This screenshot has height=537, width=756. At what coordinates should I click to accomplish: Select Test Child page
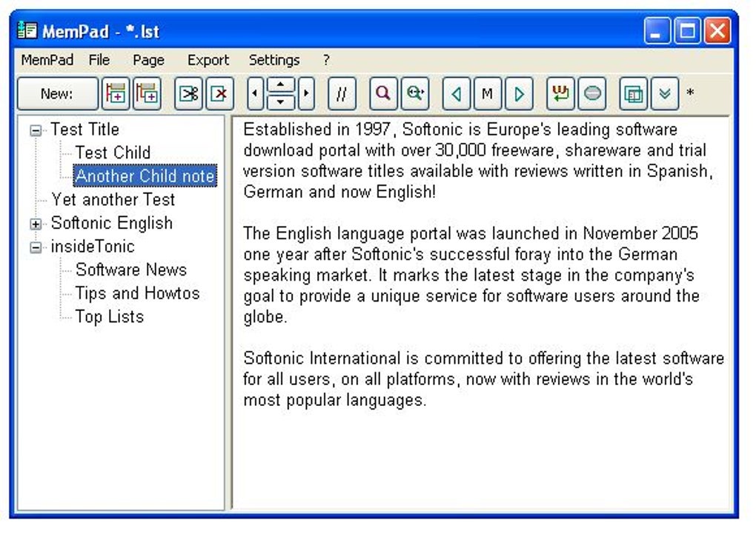[x=113, y=153]
